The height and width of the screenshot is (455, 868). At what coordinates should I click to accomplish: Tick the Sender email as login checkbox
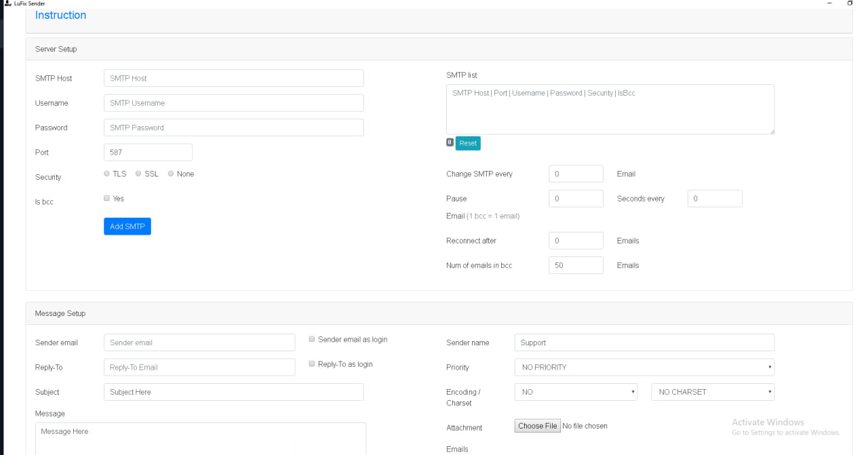pos(312,339)
